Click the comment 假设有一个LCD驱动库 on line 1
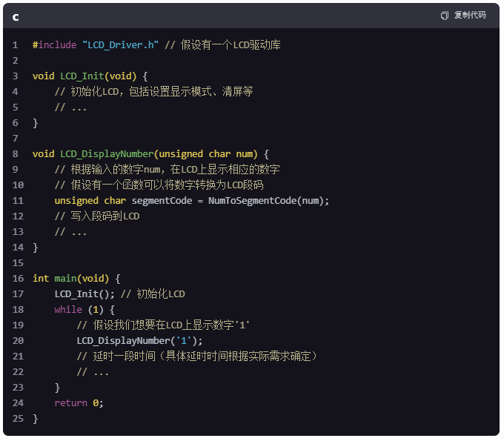The image size is (504, 441). (x=223, y=44)
